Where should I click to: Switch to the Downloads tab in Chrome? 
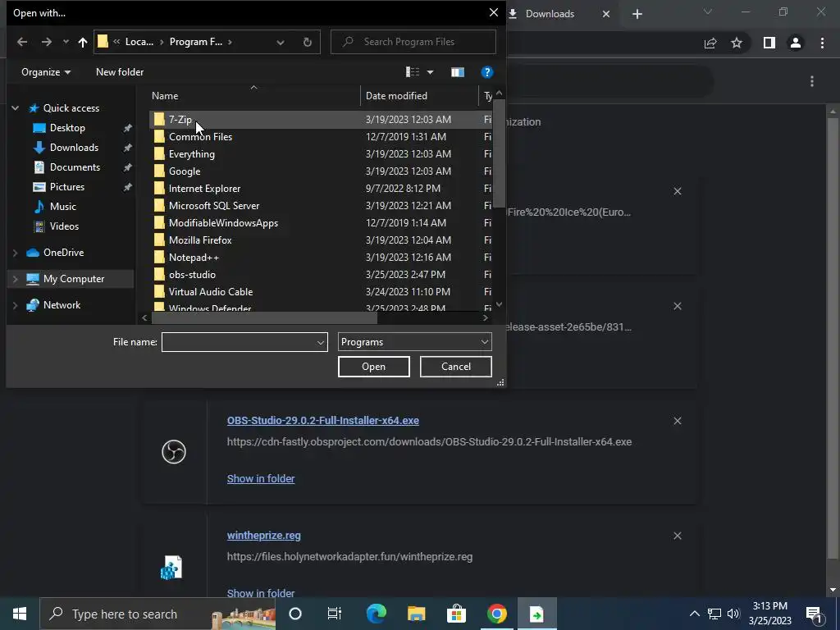(550, 14)
